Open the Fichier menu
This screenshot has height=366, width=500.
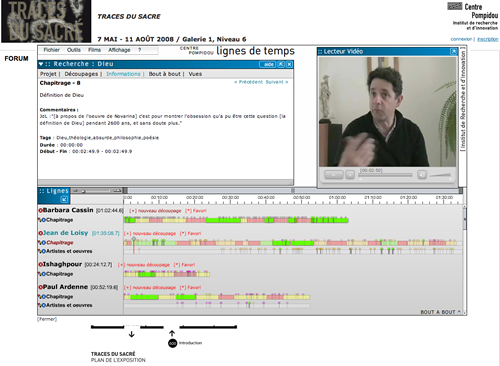coord(51,50)
